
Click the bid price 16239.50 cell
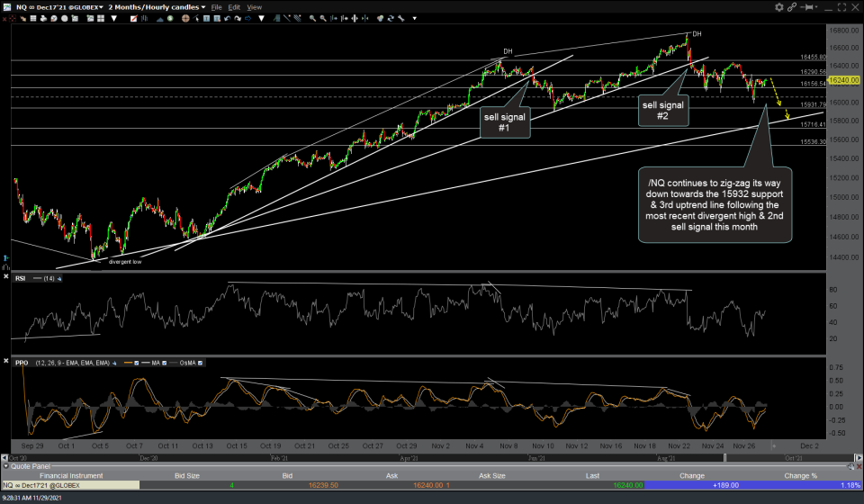tap(323, 485)
